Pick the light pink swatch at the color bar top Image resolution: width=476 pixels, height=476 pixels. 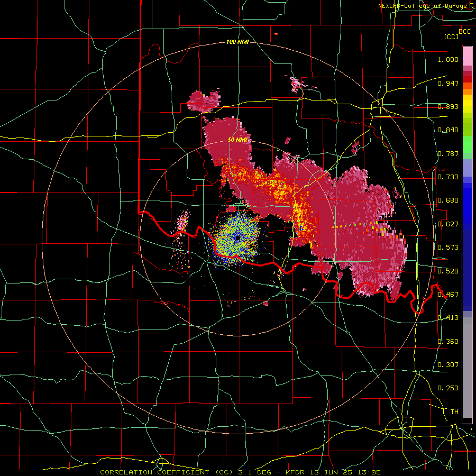(x=467, y=56)
